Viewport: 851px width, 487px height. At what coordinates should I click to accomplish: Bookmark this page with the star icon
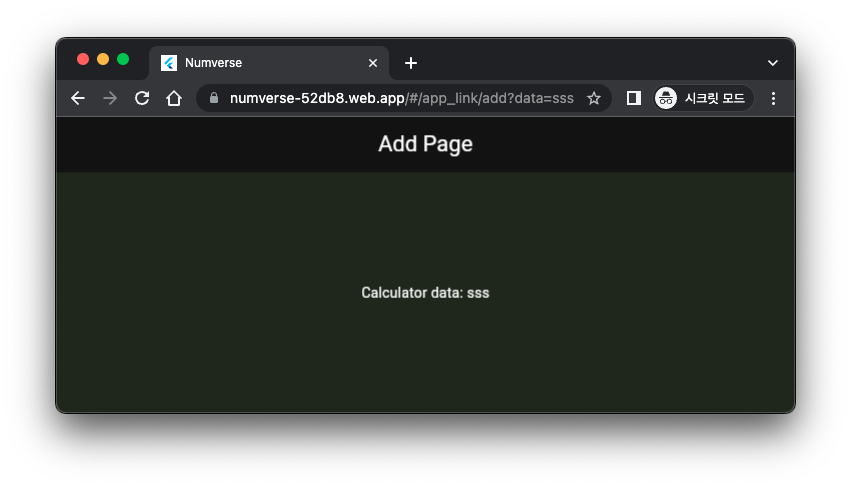point(594,98)
